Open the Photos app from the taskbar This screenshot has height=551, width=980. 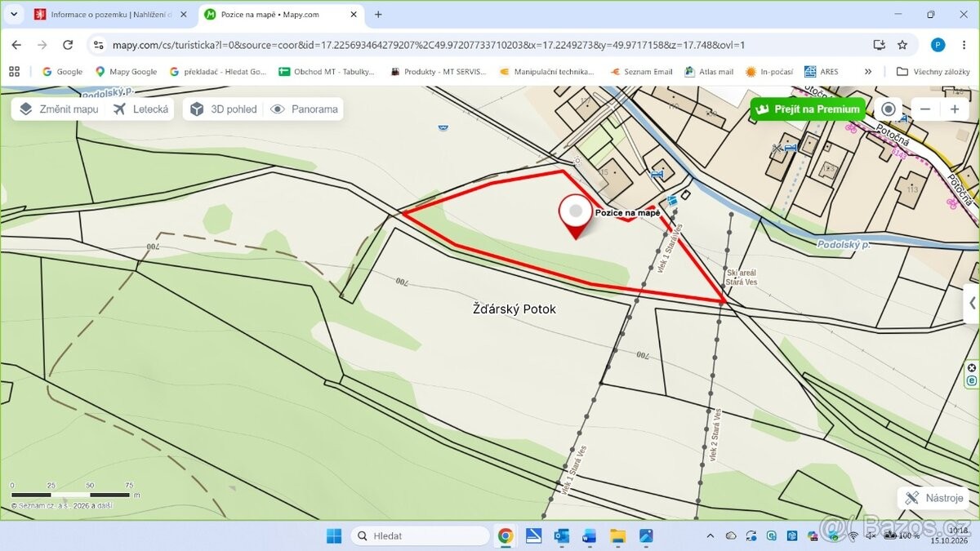click(x=645, y=535)
